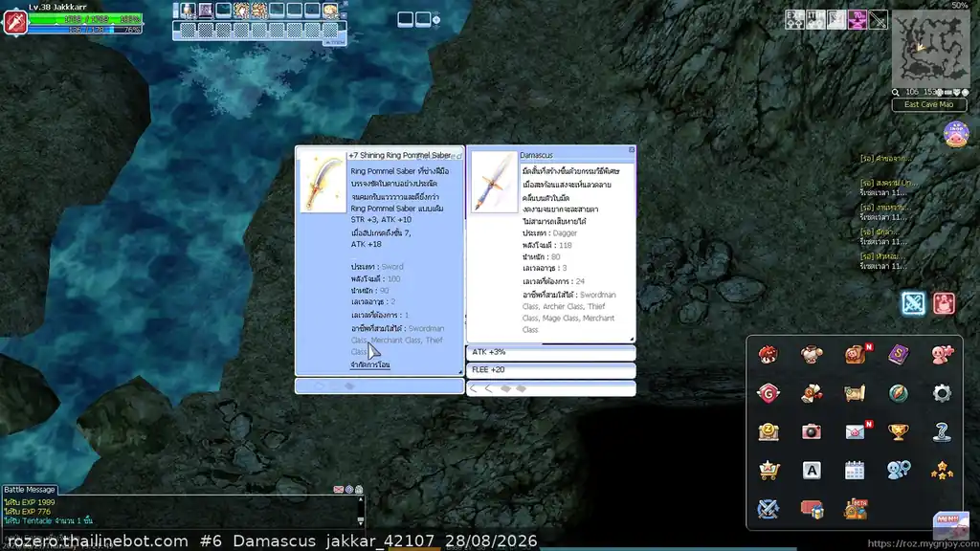The height and width of the screenshot is (551, 980).
Task: Click the Damascus dagger thumbnail
Action: pyautogui.click(x=494, y=182)
